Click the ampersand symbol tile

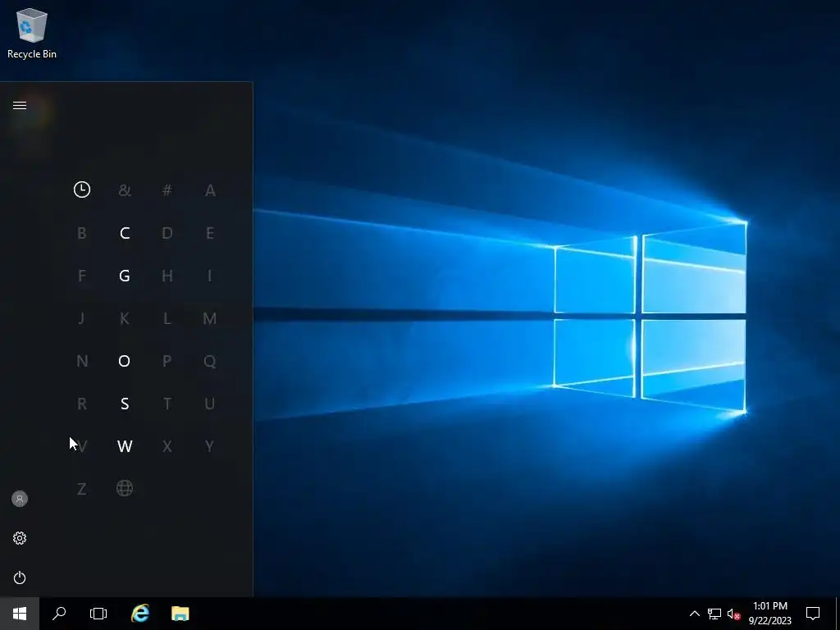[x=125, y=190]
